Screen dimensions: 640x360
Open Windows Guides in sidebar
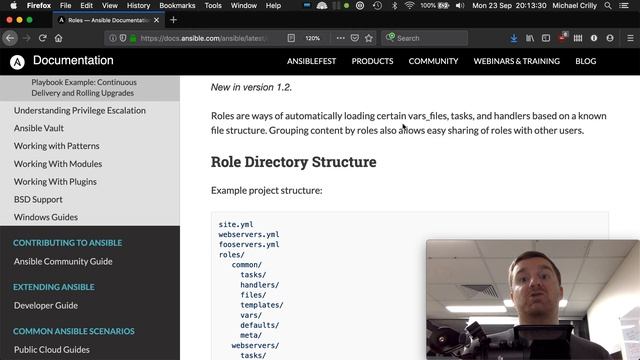pyautogui.click(x=46, y=217)
